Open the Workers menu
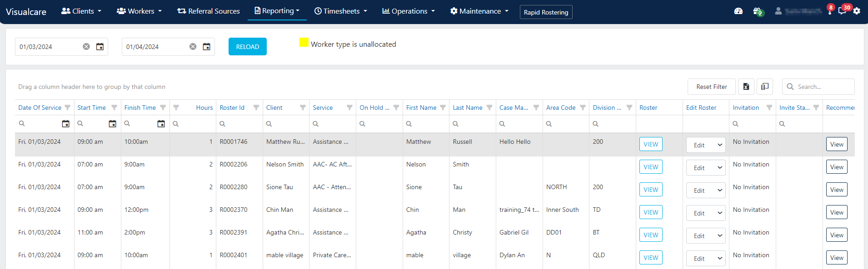 click(x=139, y=11)
